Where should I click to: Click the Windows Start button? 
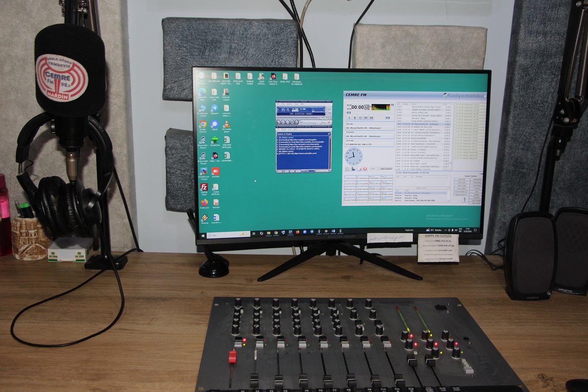(203, 236)
